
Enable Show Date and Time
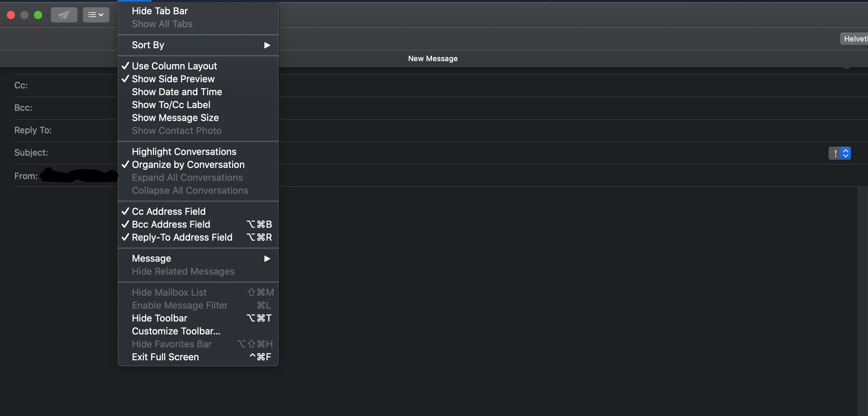coord(177,92)
